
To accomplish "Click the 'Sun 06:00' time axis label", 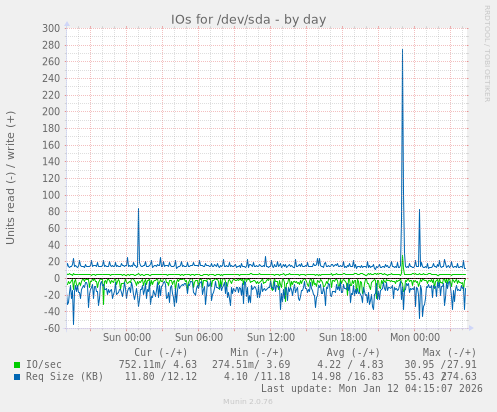I will 199,337.
